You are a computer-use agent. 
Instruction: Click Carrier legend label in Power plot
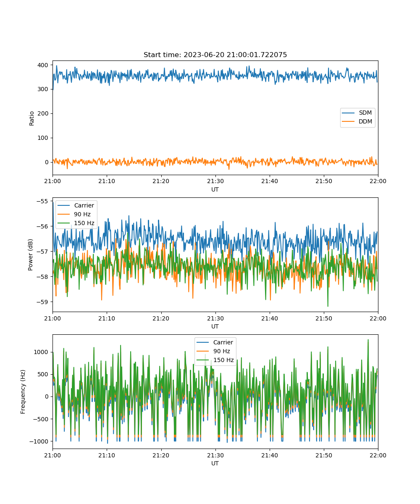pyautogui.click(x=84, y=205)
